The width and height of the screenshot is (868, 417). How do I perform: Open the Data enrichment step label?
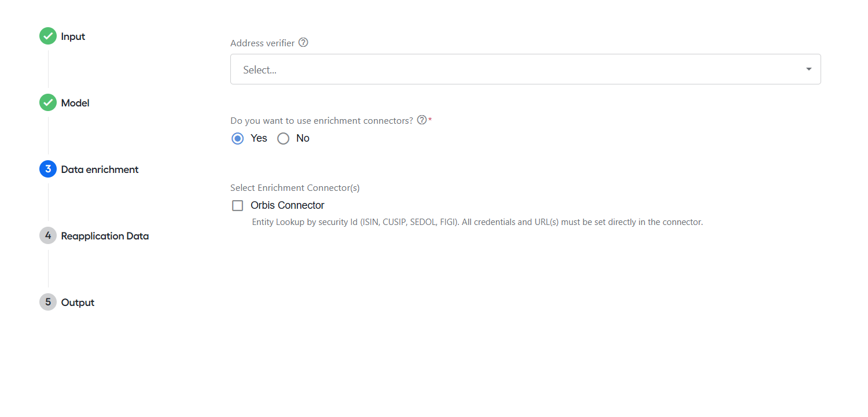click(100, 169)
